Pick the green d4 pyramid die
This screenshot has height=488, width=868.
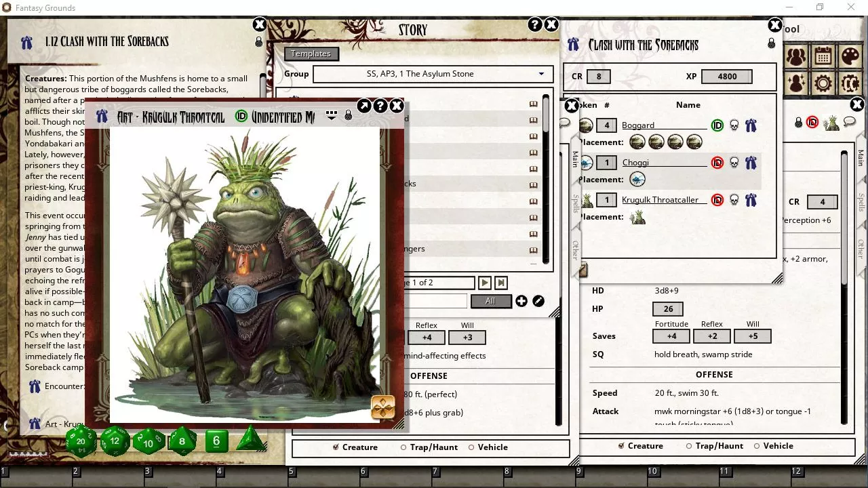coord(251,439)
